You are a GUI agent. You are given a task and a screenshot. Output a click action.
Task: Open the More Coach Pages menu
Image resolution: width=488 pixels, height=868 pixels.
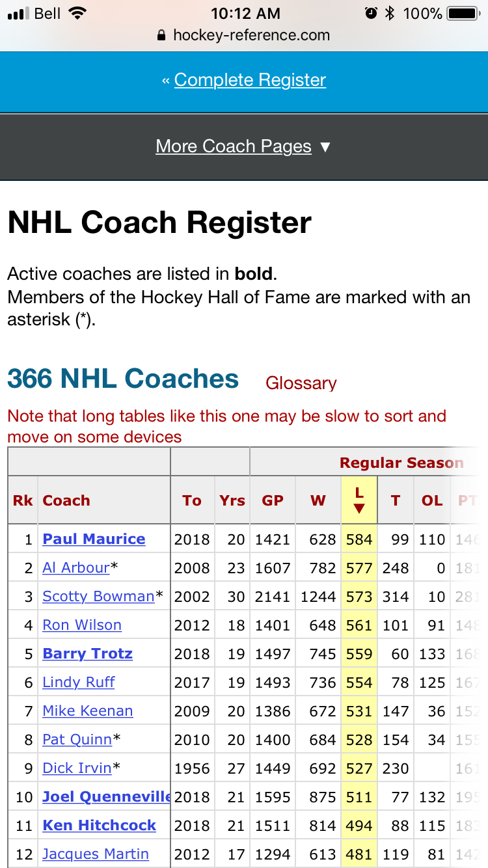[x=234, y=146]
